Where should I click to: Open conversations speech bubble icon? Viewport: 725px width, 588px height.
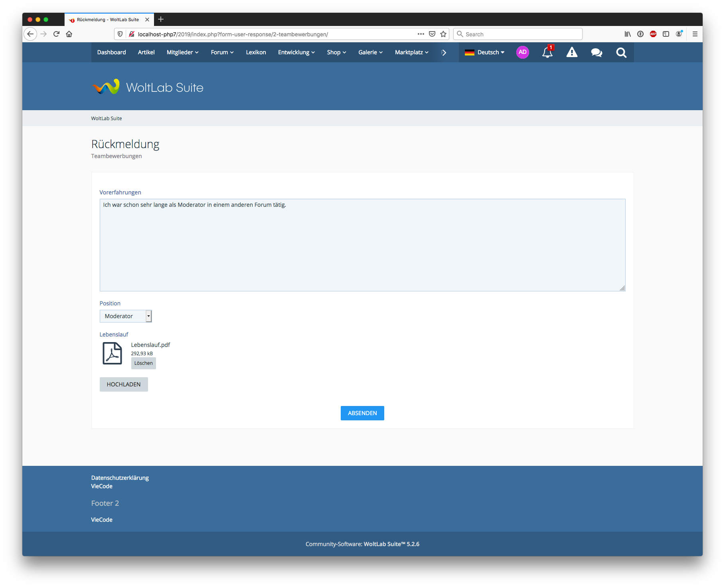597,53
